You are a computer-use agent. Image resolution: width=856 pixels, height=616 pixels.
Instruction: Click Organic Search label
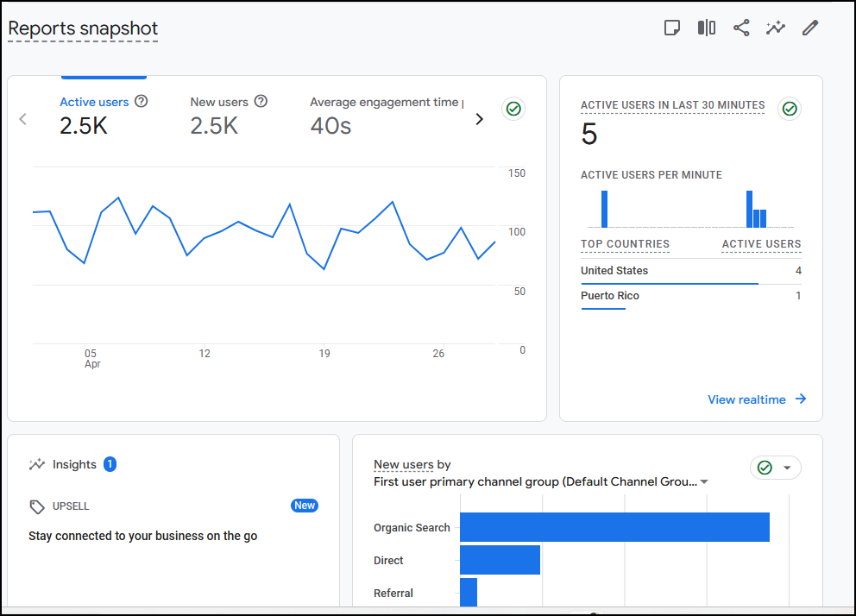point(412,528)
